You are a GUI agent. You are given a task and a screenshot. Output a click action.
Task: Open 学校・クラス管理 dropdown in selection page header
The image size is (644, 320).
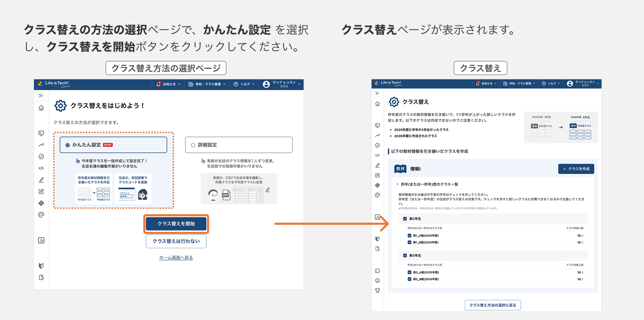pyautogui.click(x=207, y=84)
